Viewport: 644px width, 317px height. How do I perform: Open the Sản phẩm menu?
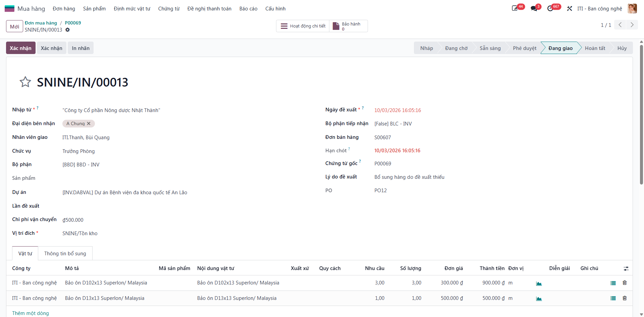94,8
